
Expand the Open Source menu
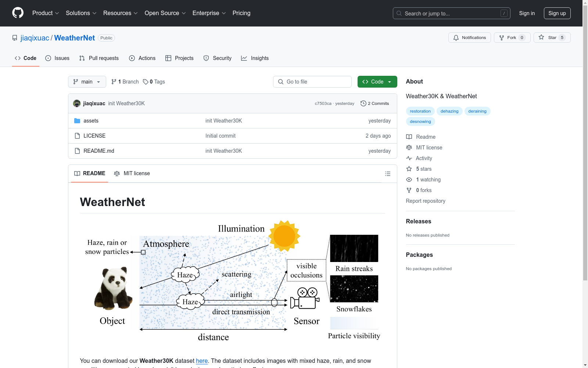click(165, 13)
